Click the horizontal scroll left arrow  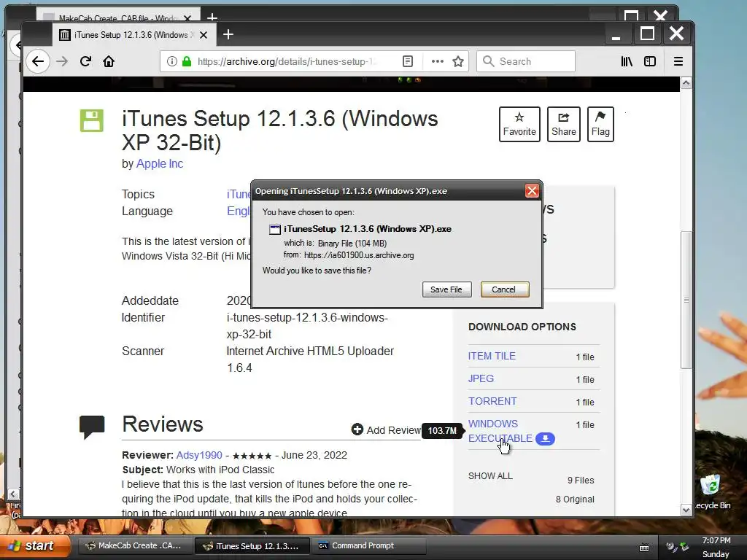[13, 494]
